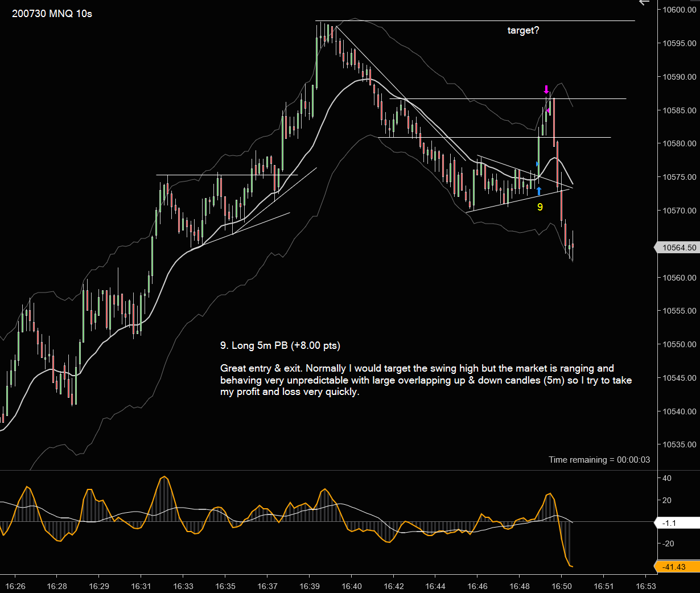Select the 'target?' text annotation
700x593 pixels.
pos(524,30)
